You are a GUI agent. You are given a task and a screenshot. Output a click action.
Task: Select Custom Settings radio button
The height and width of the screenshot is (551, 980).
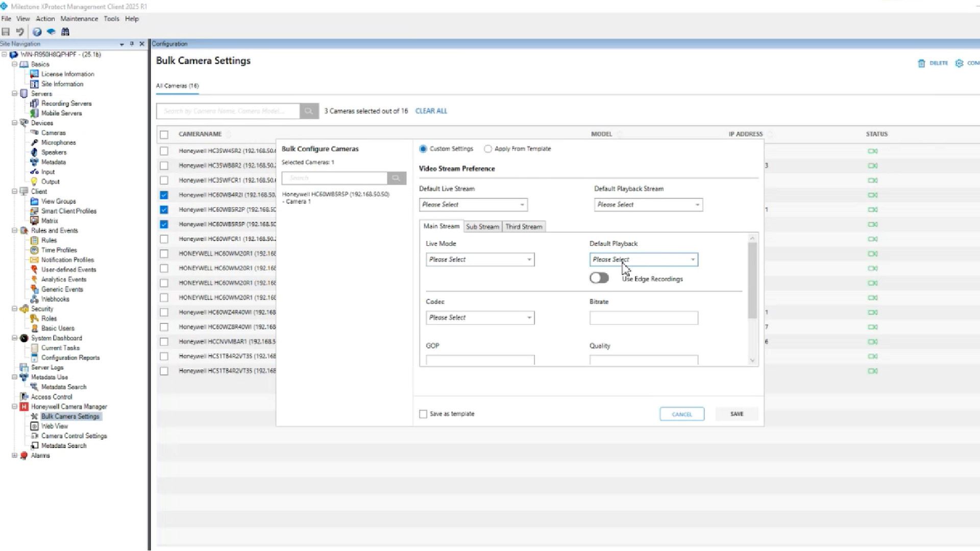pos(423,149)
